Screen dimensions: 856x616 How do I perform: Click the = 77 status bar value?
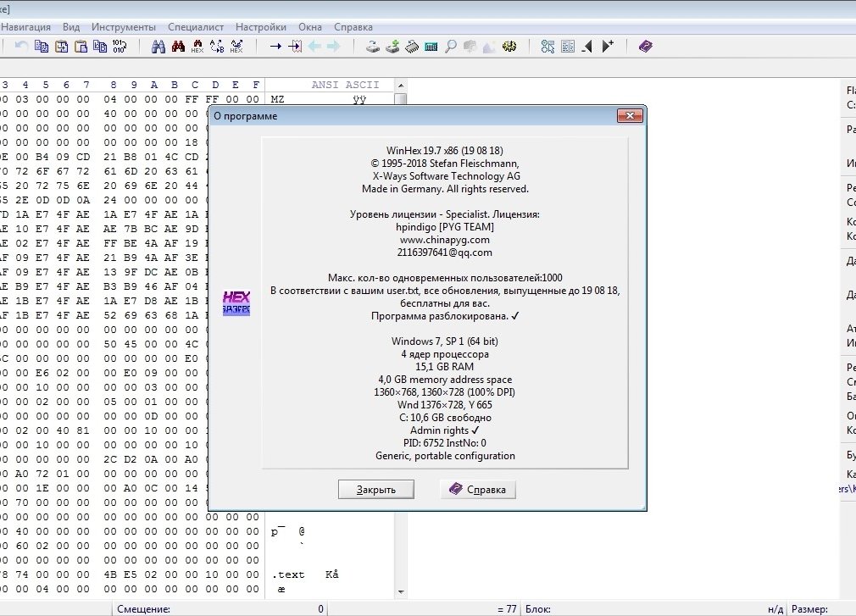pyautogui.click(x=507, y=609)
